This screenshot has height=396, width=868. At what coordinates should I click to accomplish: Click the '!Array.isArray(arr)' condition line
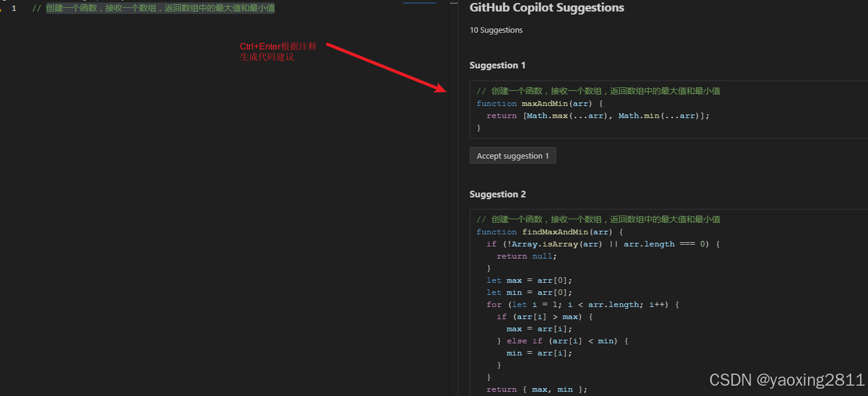point(603,244)
